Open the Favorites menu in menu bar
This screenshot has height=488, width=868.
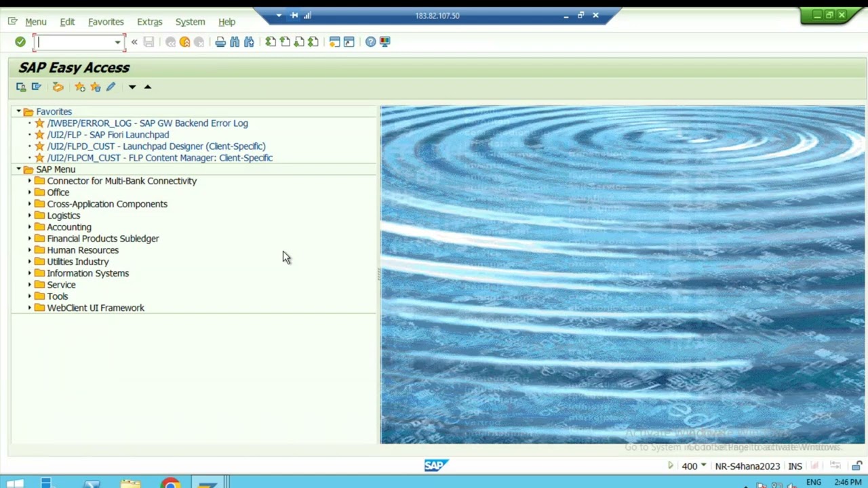106,22
